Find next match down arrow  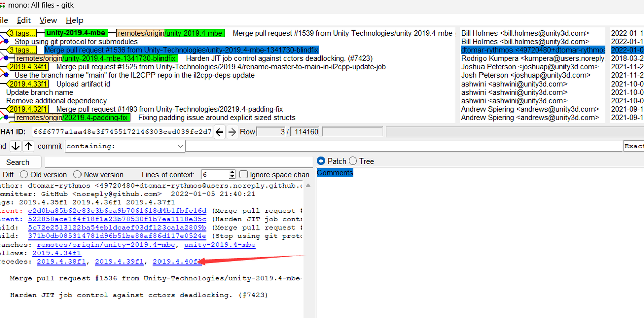click(x=15, y=146)
